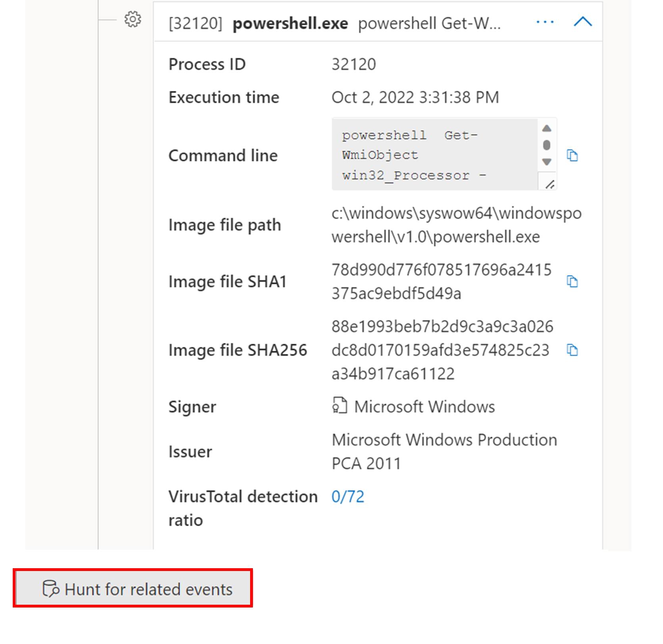This screenshot has width=663, height=644.
Task: Click the Microsoft Windows signer name
Action: point(424,407)
